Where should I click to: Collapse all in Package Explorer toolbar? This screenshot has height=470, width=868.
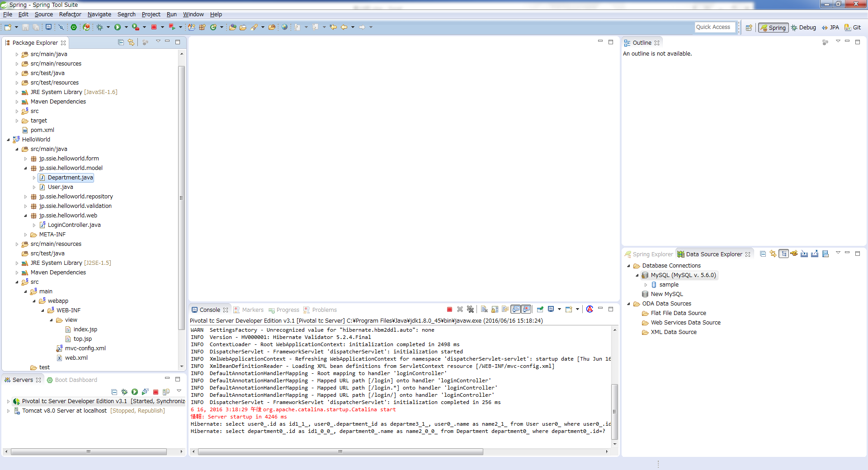pyautogui.click(x=121, y=42)
